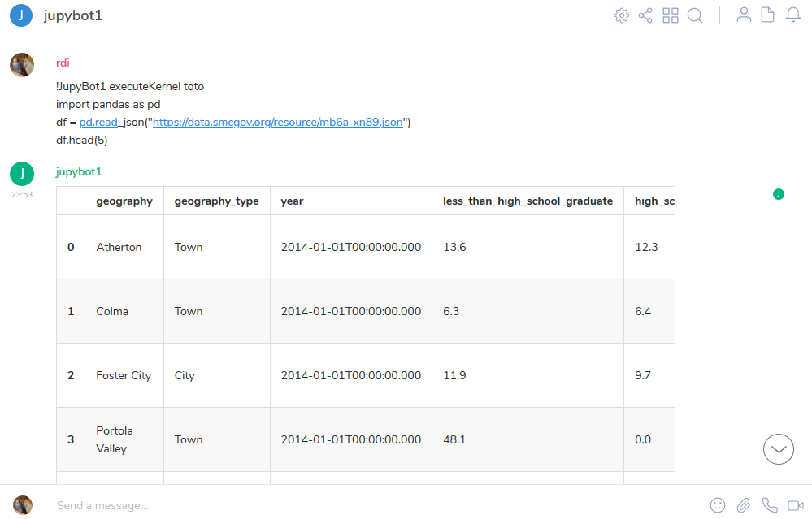Click the Send a message input field
The image size is (812, 519).
pos(366,505)
